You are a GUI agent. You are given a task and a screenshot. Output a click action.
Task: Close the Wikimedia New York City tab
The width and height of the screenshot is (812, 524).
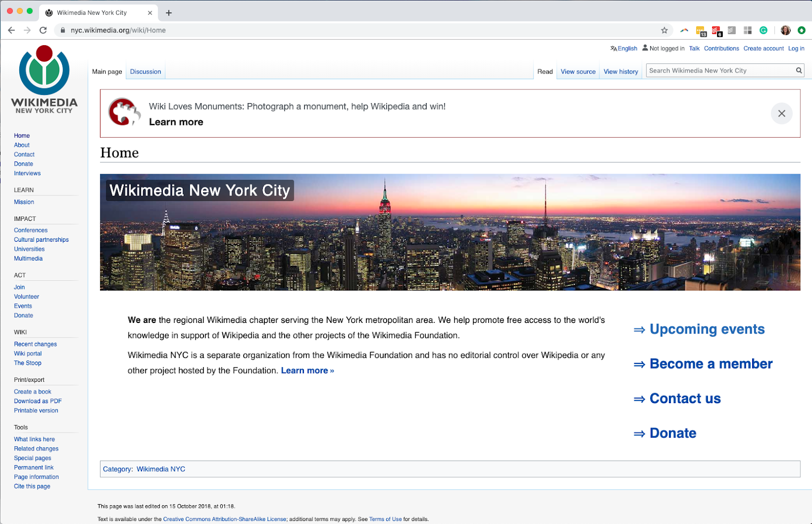point(150,13)
